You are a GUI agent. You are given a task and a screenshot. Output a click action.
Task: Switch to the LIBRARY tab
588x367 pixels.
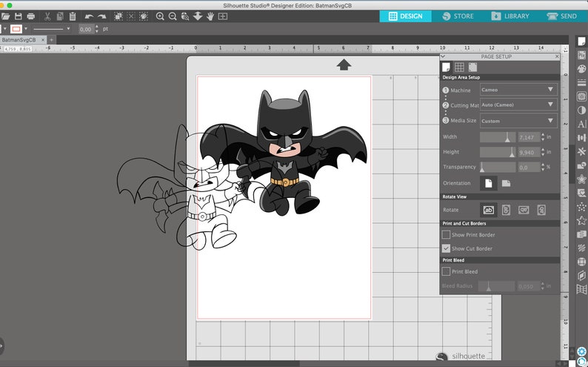click(x=510, y=16)
